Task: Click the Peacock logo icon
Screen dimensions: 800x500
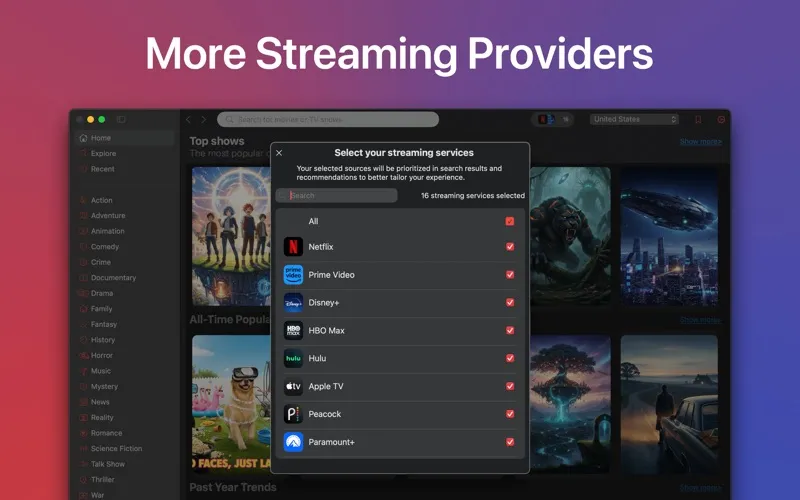Action: point(293,414)
